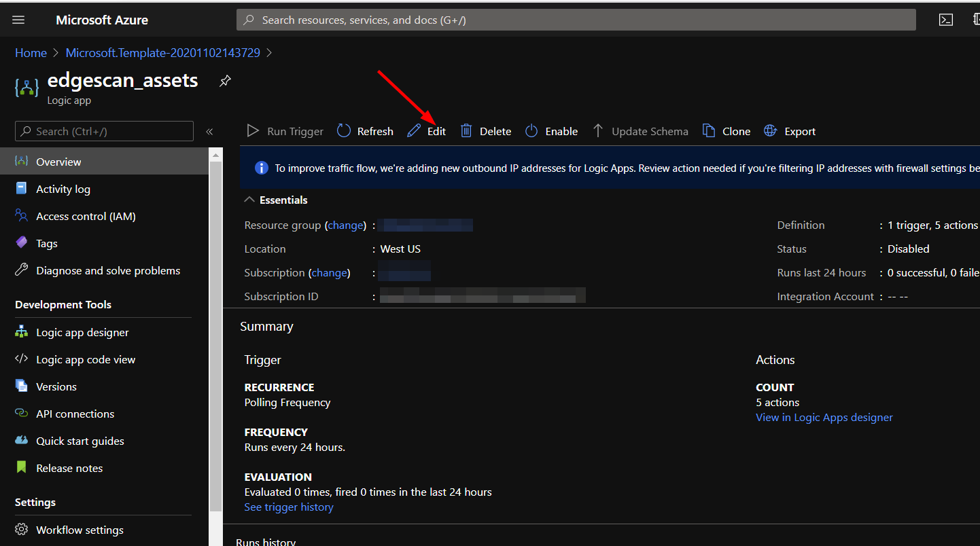Click the Activity log sidebar icon

(22, 189)
